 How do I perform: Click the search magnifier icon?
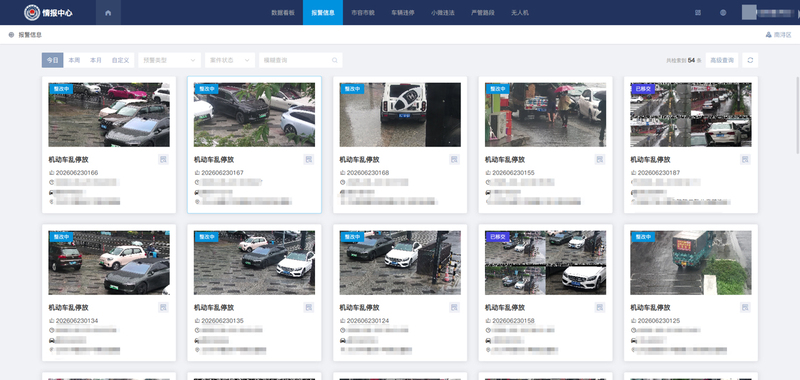(x=335, y=60)
